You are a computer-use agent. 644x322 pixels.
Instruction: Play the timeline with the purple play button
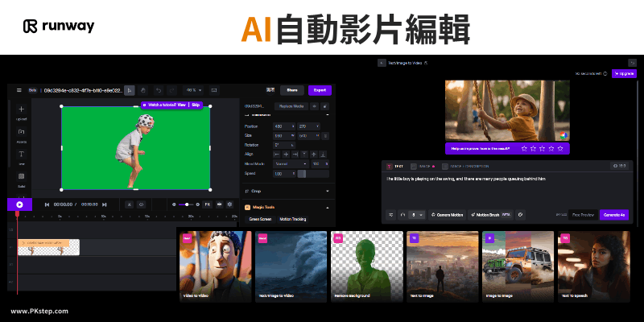point(19,204)
